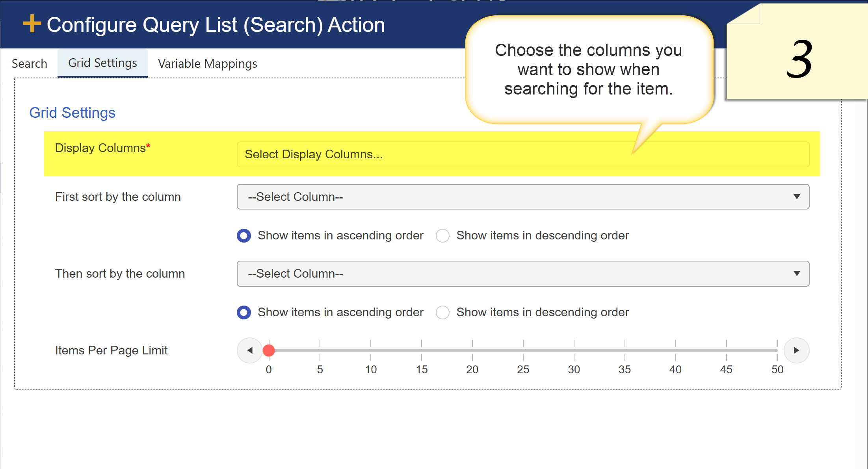The image size is (868, 469).
Task: Select ascending order for first sort
Action: (x=244, y=235)
